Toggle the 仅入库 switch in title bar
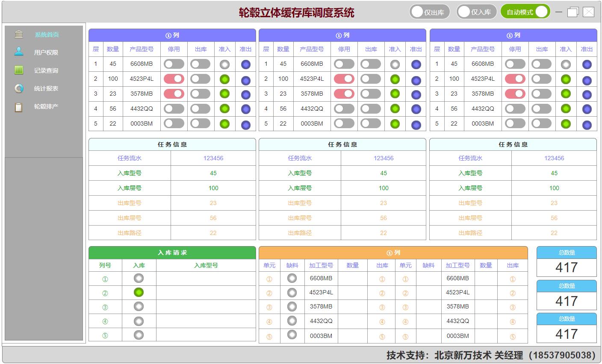 [x=476, y=12]
